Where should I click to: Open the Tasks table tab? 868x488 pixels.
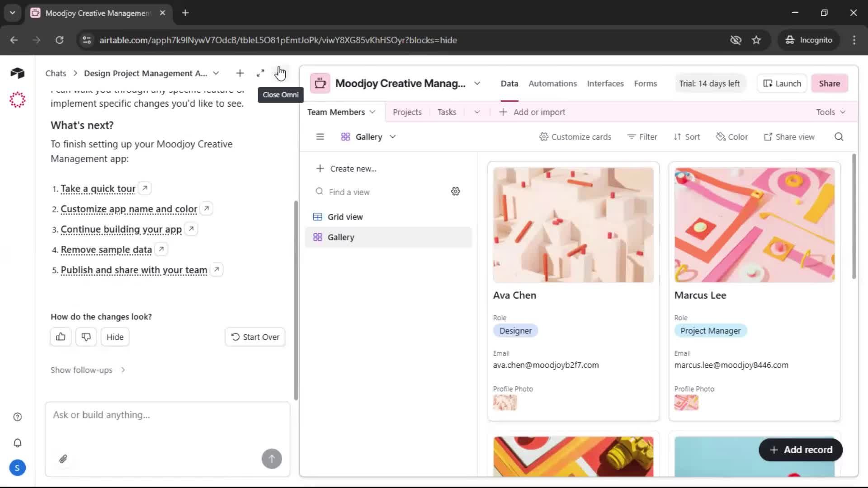tap(447, 112)
